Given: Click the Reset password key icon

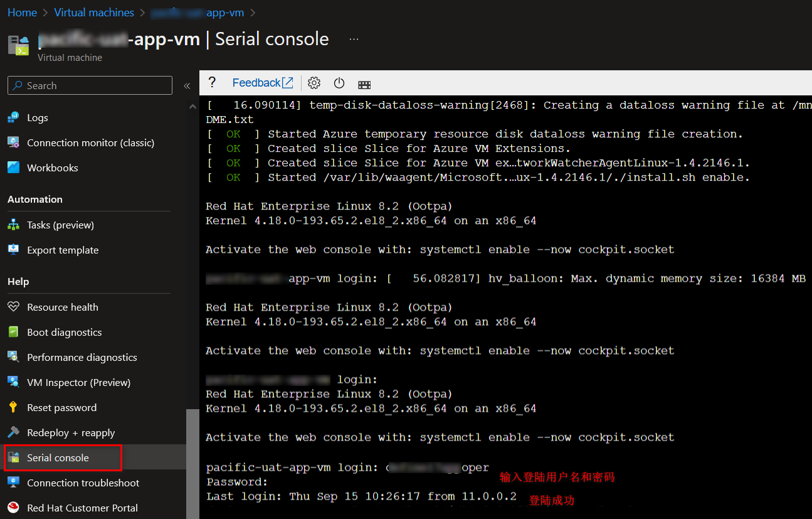Looking at the screenshot, I should click(13, 407).
